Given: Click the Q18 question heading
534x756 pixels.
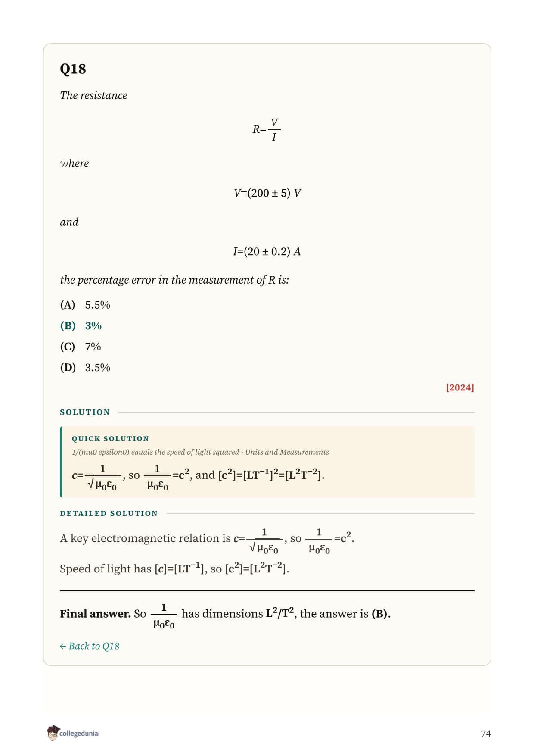Looking at the screenshot, I should coord(73,69).
